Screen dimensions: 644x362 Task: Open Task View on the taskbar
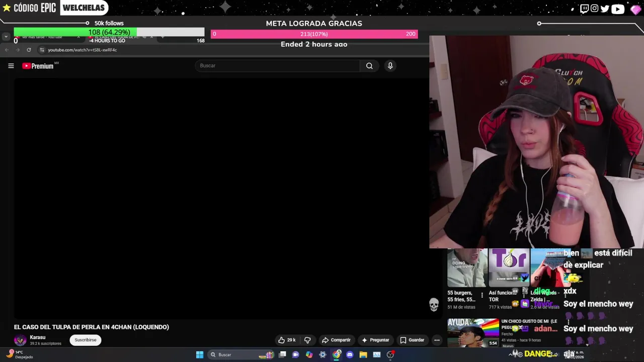pos(283,354)
